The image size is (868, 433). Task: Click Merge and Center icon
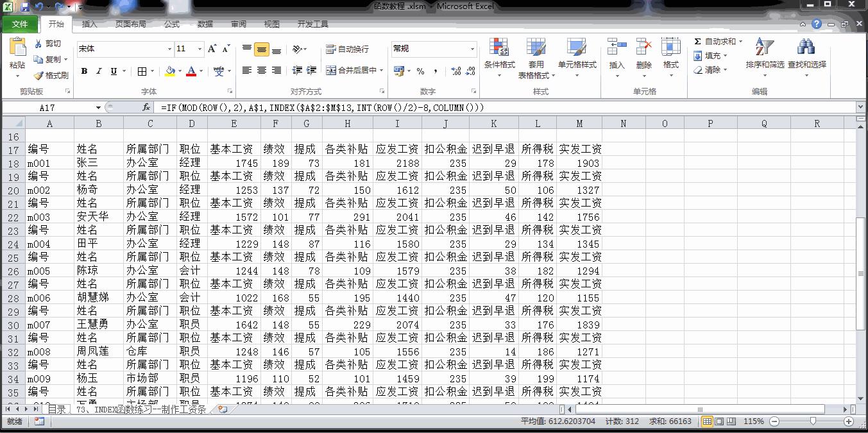331,71
